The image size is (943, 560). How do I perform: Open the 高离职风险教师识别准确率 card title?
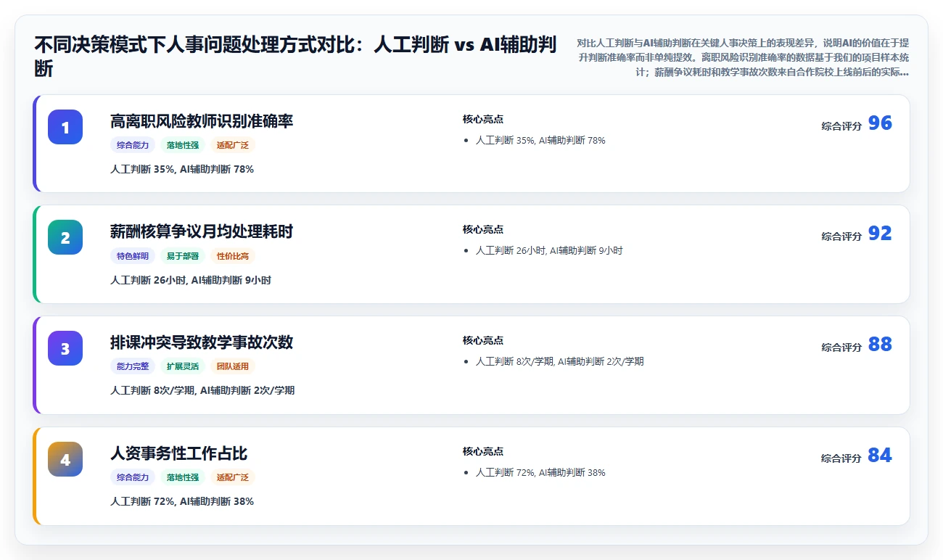[202, 121]
